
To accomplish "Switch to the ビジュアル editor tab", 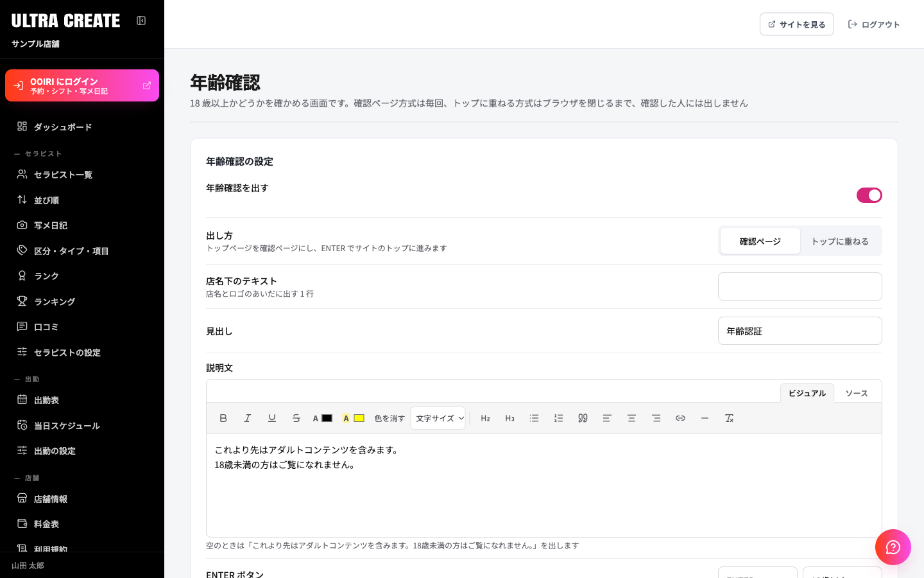I will 807,393.
